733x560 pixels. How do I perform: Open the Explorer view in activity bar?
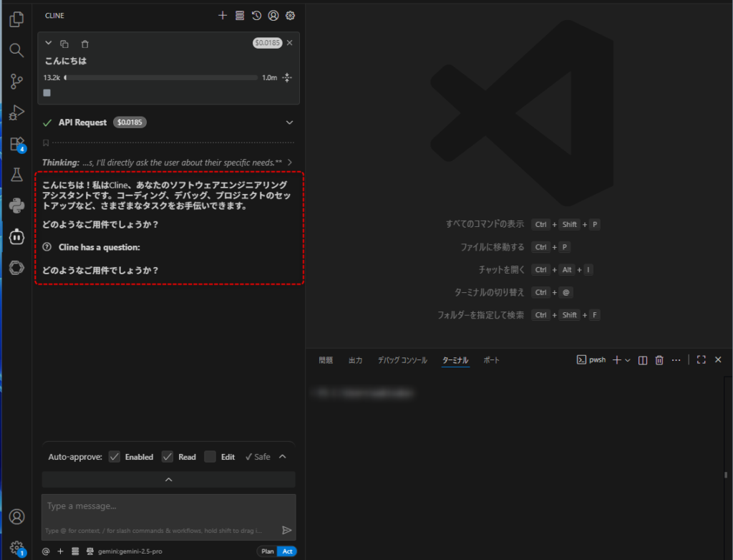pyautogui.click(x=16, y=19)
